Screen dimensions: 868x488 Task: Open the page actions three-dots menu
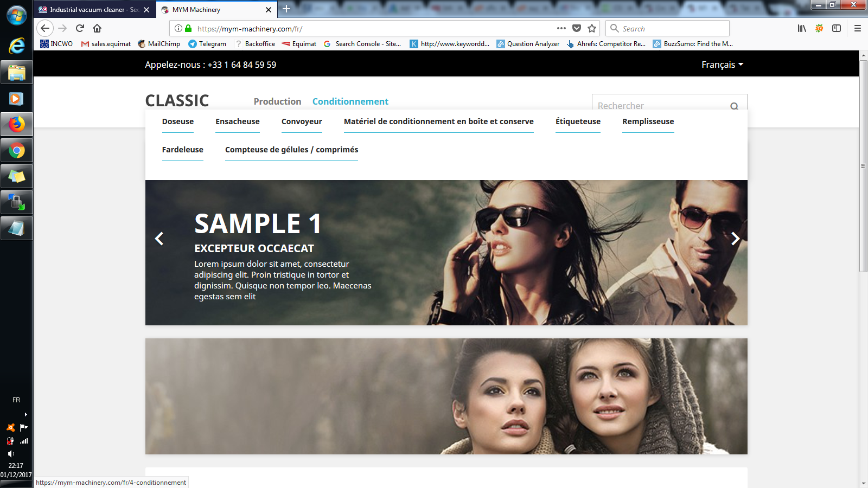coord(561,28)
